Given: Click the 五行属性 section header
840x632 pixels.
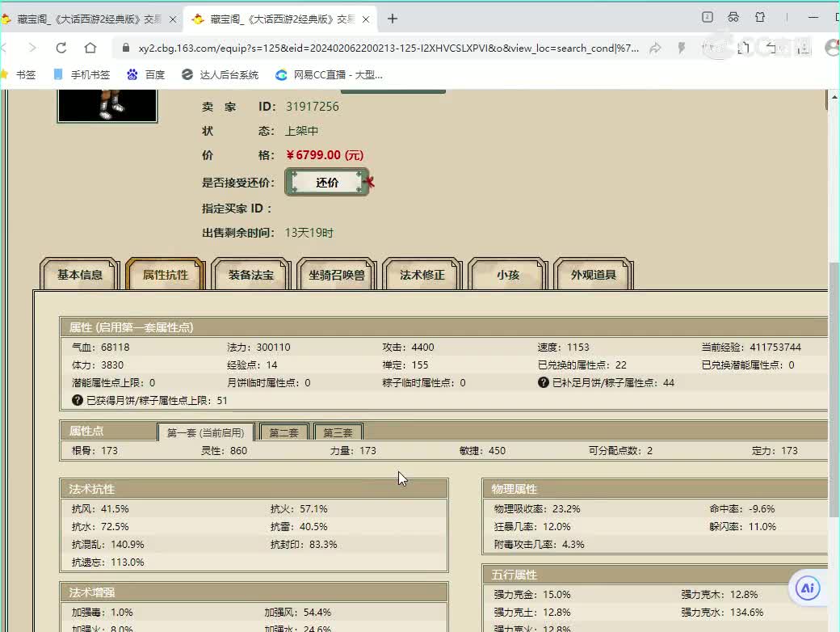Looking at the screenshot, I should (x=655, y=575).
